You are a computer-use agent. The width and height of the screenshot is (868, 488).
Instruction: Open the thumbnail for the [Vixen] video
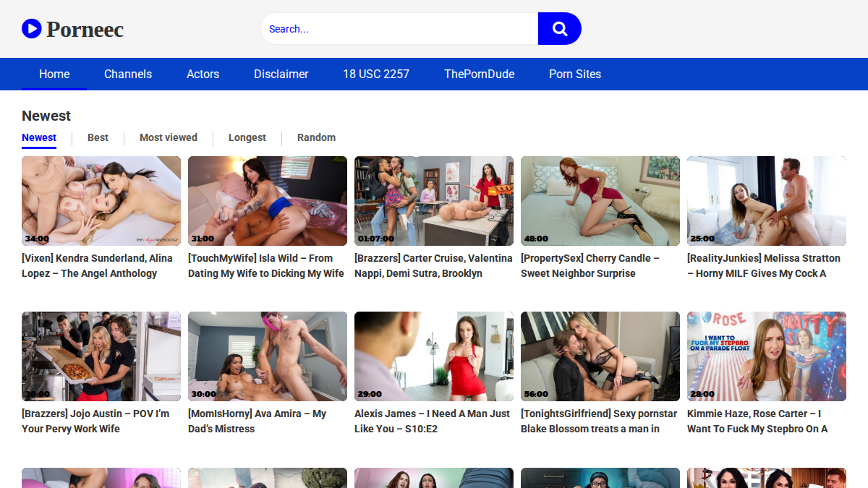[101, 201]
